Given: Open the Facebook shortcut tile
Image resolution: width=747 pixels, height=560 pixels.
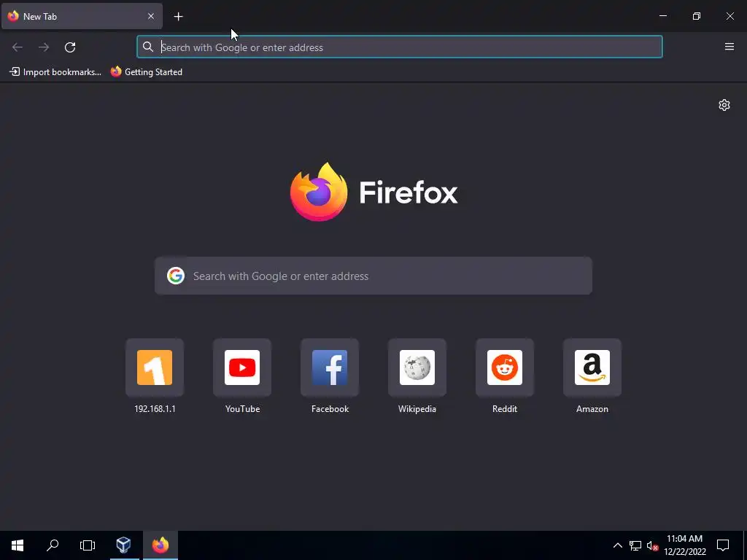Looking at the screenshot, I should 330,367.
